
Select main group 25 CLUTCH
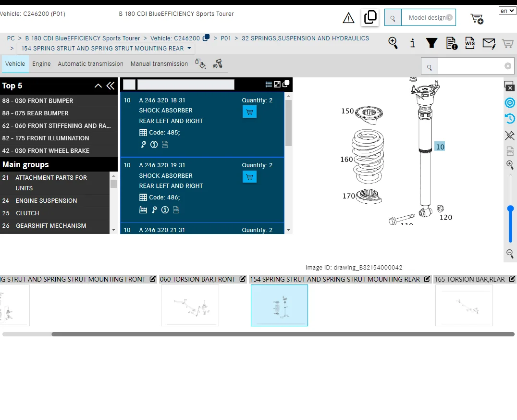55,213
